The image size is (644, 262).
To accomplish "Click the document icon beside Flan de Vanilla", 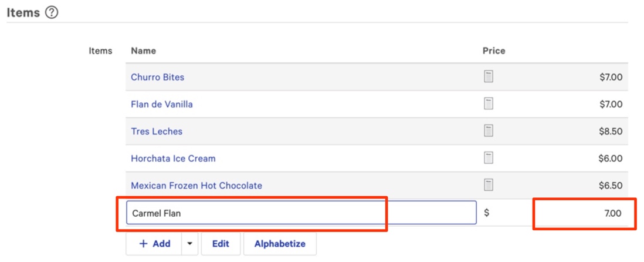I will (x=489, y=104).
